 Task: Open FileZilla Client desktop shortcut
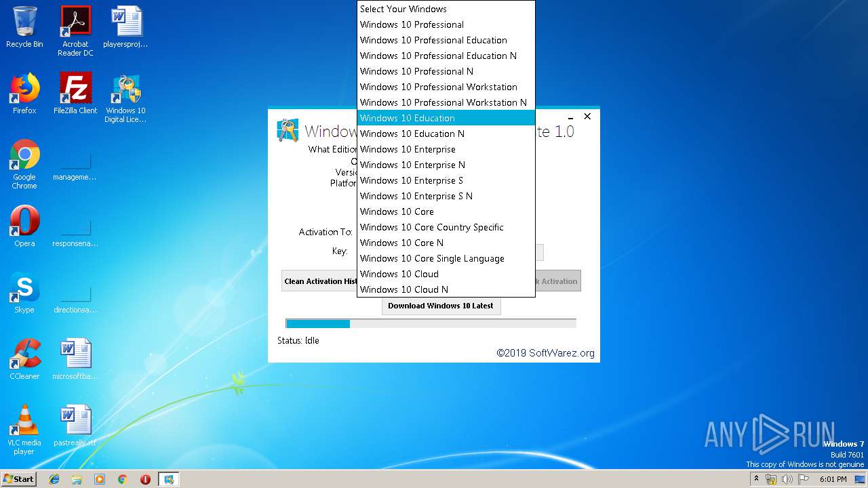tap(75, 94)
